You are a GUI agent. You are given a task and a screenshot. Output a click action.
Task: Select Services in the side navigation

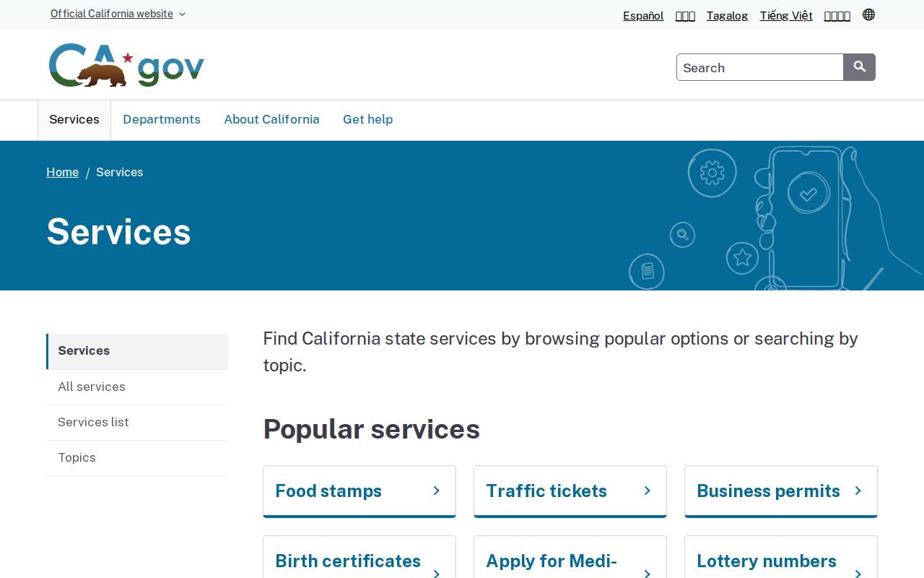137,351
